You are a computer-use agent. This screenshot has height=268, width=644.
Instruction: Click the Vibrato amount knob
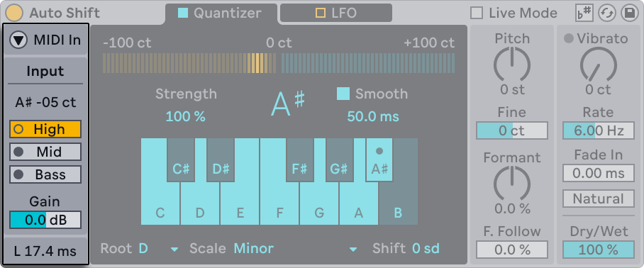click(x=599, y=65)
